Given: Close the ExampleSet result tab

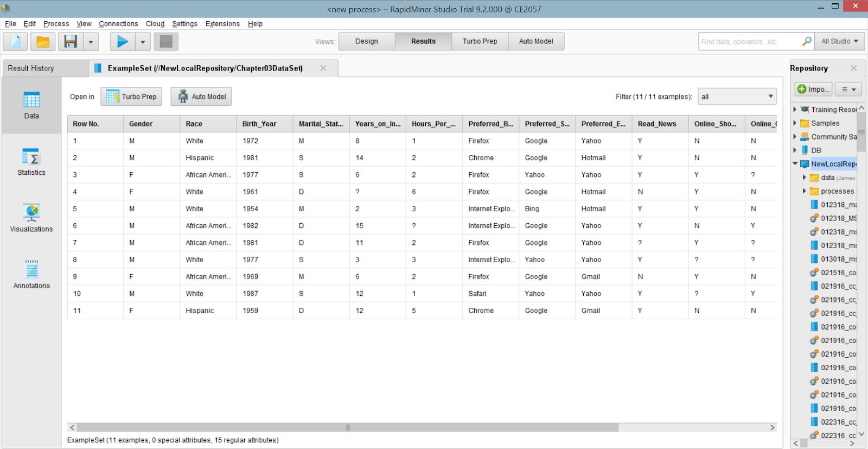Looking at the screenshot, I should [323, 68].
